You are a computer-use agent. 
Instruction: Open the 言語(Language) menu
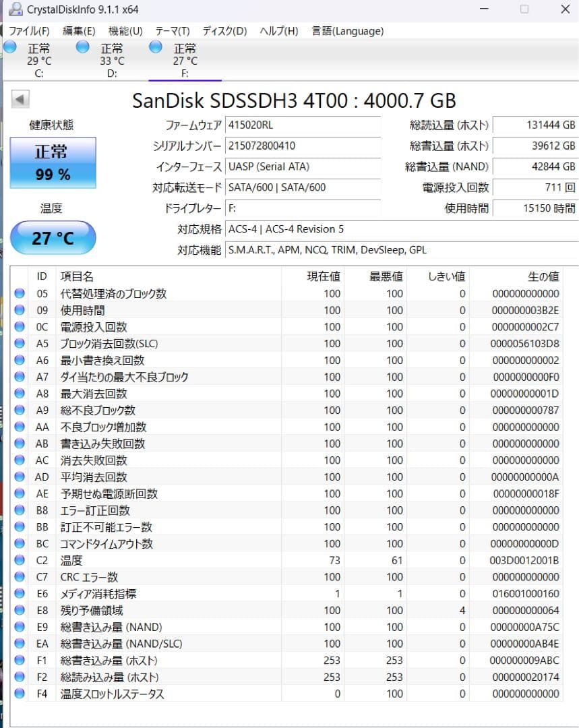click(348, 31)
